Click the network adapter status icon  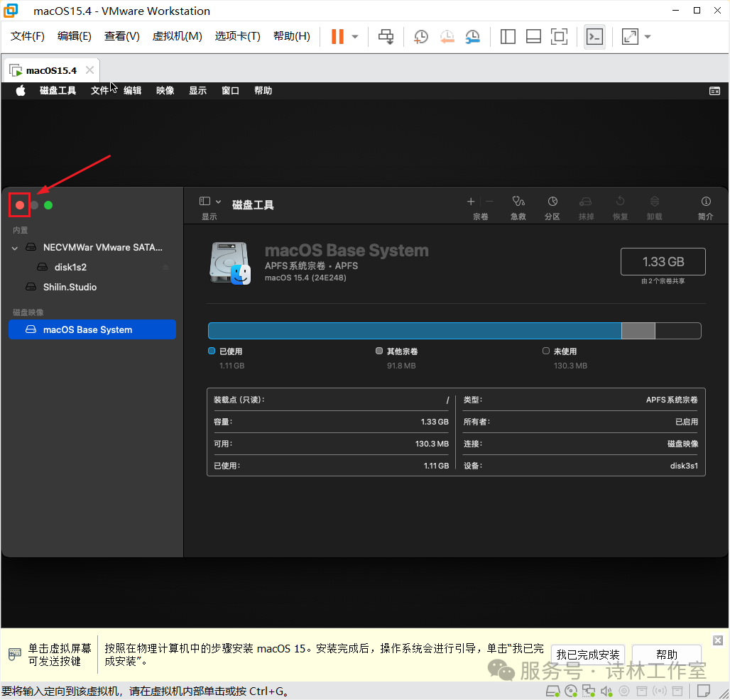[x=589, y=691]
